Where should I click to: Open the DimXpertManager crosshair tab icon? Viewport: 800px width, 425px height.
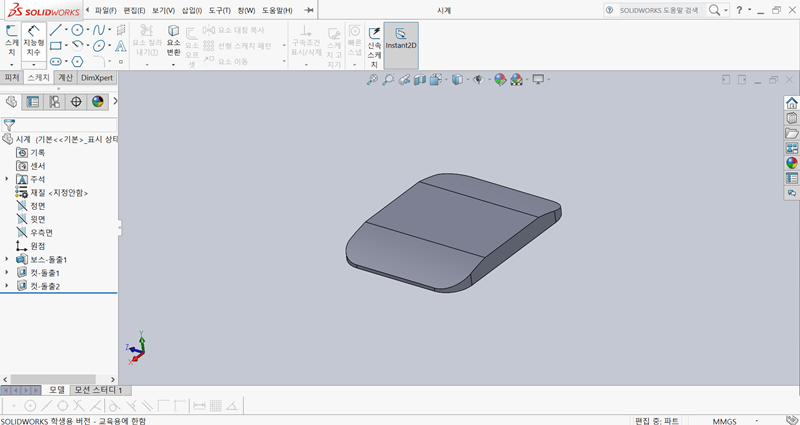[x=76, y=102]
